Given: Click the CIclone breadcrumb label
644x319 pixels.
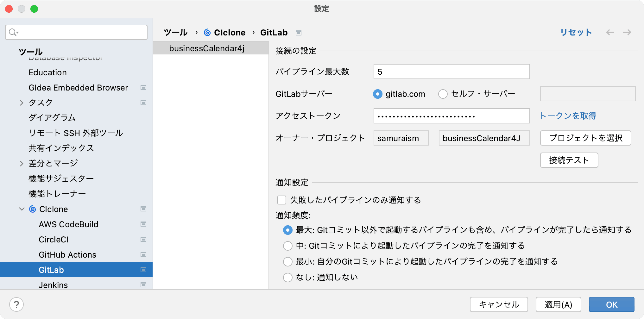Looking at the screenshot, I should [x=230, y=33].
